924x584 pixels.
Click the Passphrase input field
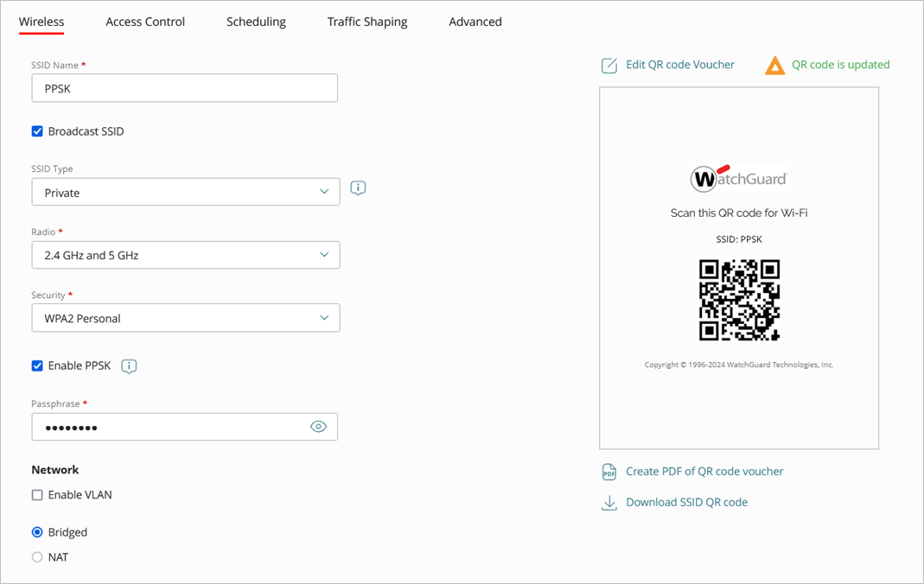tap(184, 427)
